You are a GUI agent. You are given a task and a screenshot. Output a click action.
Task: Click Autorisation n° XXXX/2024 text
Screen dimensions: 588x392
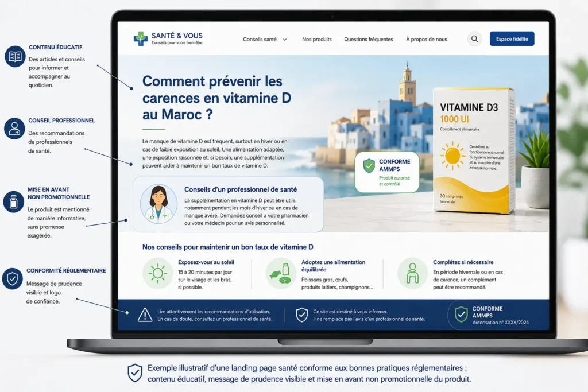point(500,323)
